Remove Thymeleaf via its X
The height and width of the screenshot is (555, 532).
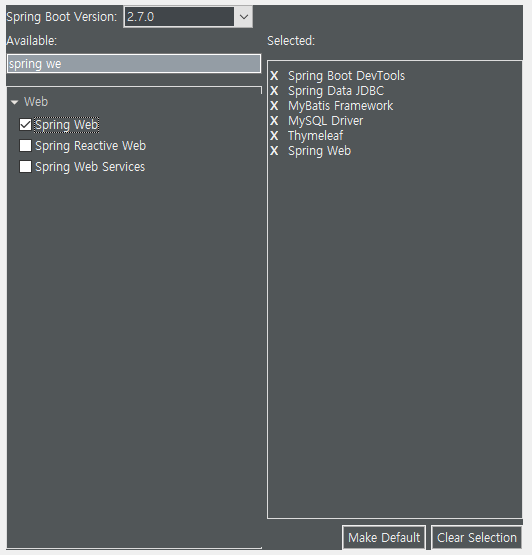pos(274,136)
